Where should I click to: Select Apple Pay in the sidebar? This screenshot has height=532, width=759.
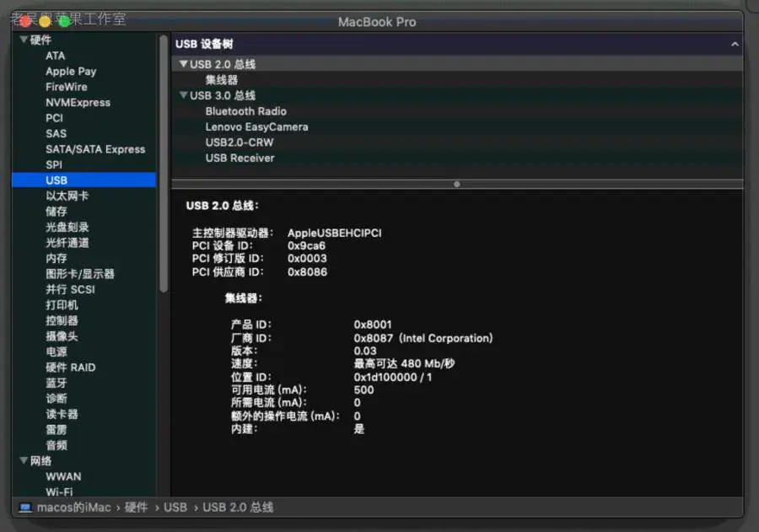tap(71, 71)
